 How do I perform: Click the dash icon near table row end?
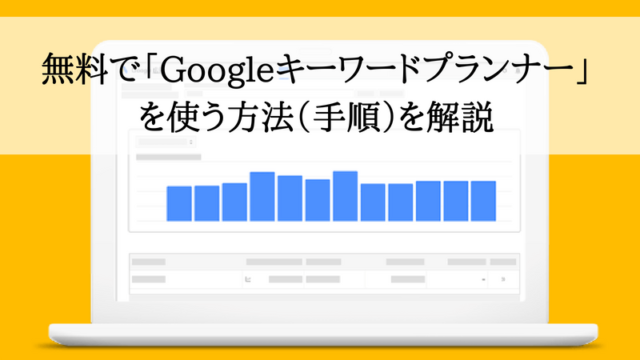click(483, 280)
